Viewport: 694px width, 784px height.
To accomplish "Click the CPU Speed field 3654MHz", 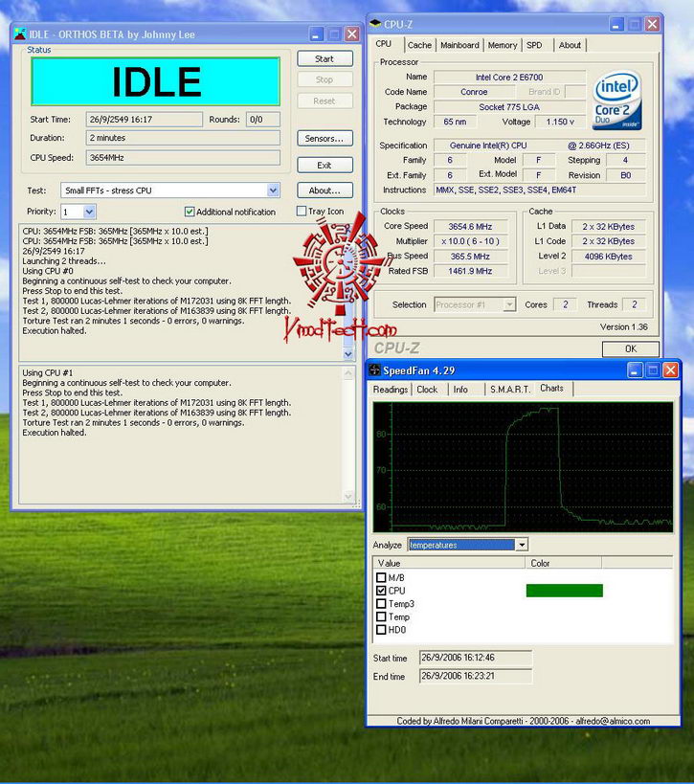I will click(183, 158).
